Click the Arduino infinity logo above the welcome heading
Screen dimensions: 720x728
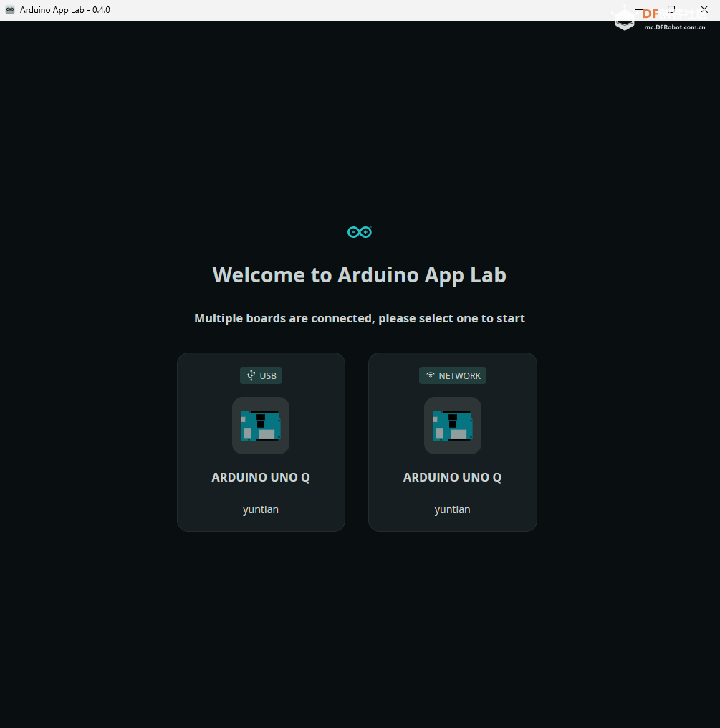[x=359, y=231]
